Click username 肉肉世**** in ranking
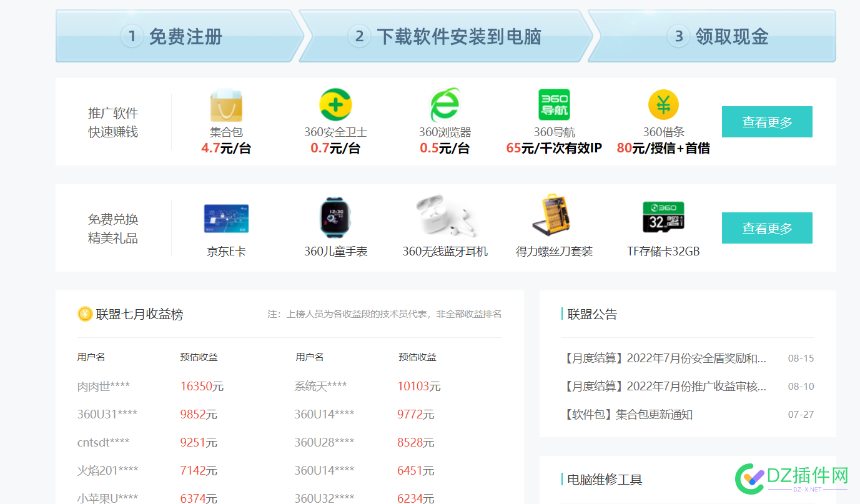This screenshot has height=504, width=860. (104, 387)
